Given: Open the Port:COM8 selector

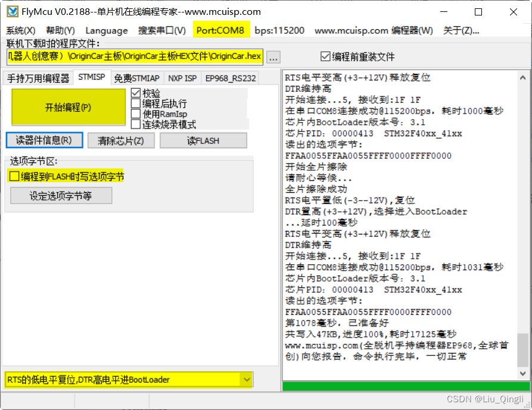Looking at the screenshot, I should tap(221, 30).
